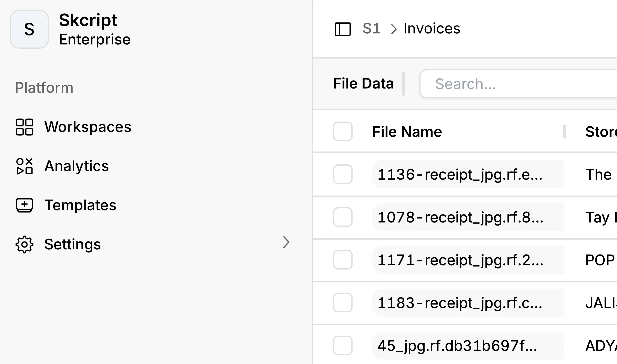Select checkbox beside 1171-receipt file
The width and height of the screenshot is (617, 364).
(343, 260)
